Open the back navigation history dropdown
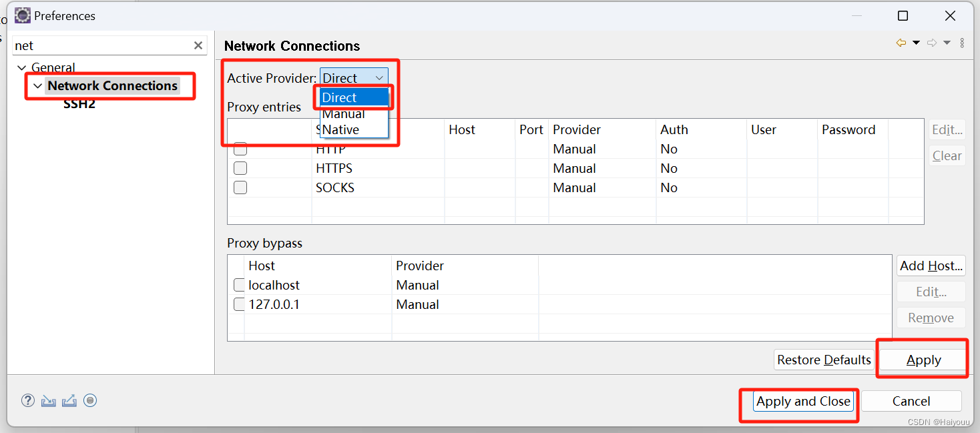The image size is (980, 433). coord(916,42)
